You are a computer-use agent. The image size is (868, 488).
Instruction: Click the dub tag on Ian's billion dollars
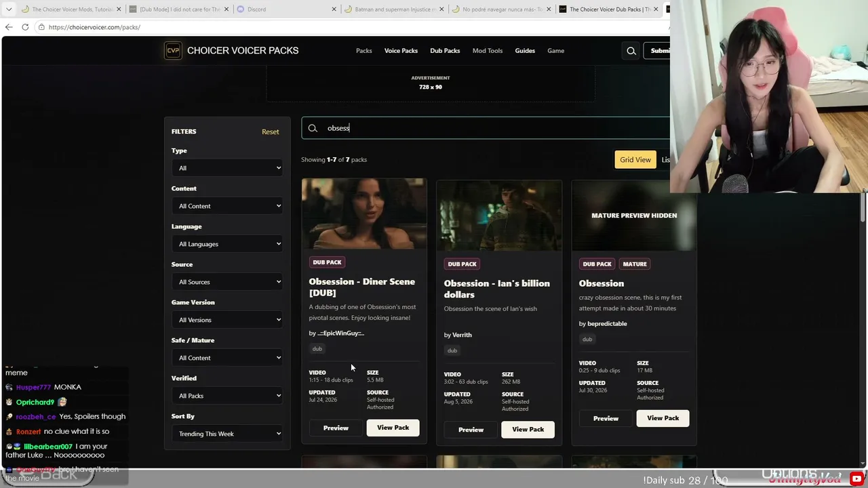tap(452, 350)
